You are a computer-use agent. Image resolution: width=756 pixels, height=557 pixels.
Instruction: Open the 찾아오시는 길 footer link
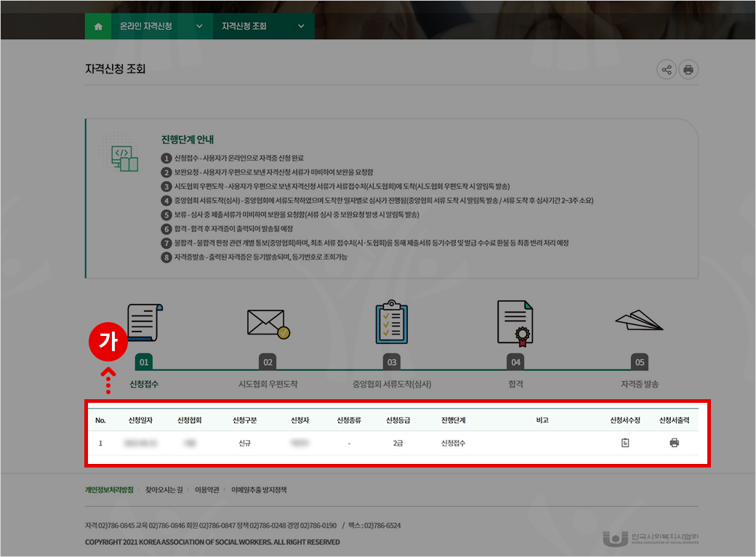tap(164, 490)
